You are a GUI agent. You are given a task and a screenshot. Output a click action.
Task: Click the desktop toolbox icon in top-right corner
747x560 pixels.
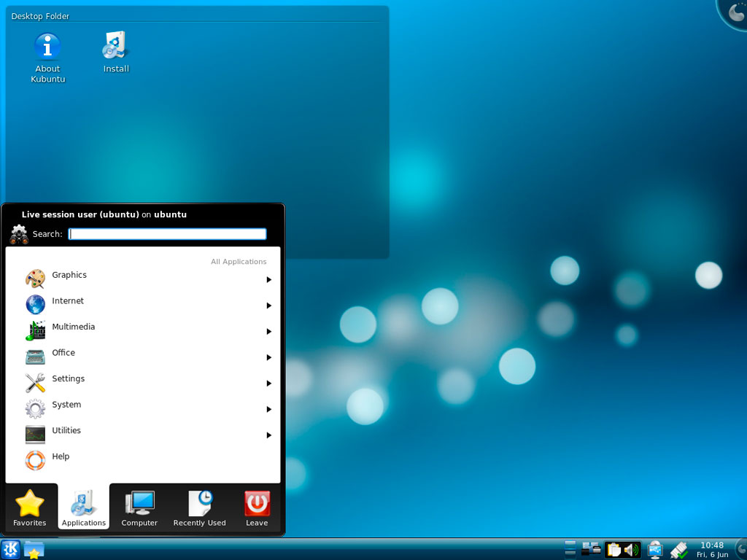[735, 12]
